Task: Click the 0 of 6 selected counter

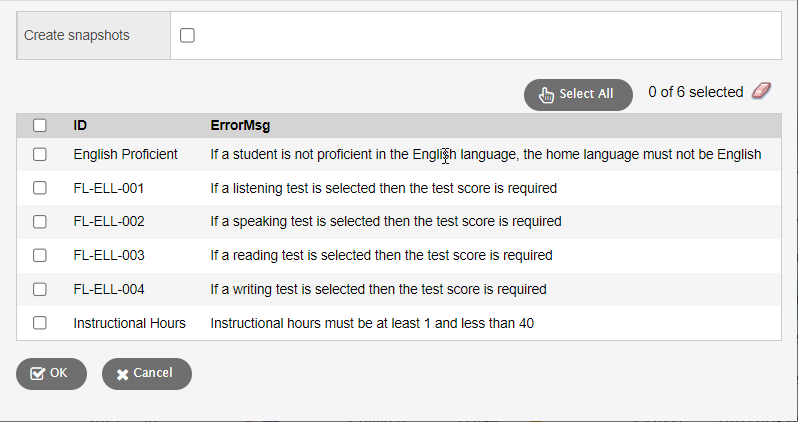Action: (x=696, y=92)
